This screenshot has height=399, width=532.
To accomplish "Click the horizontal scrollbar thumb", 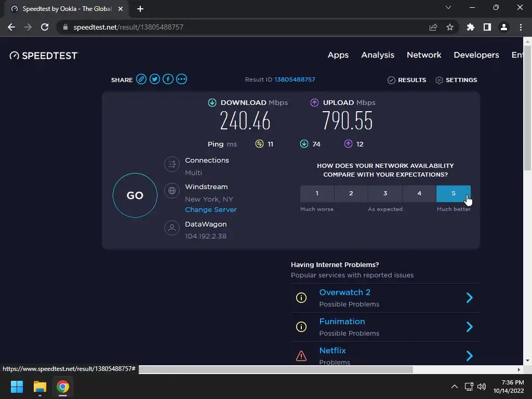I will click(276, 369).
